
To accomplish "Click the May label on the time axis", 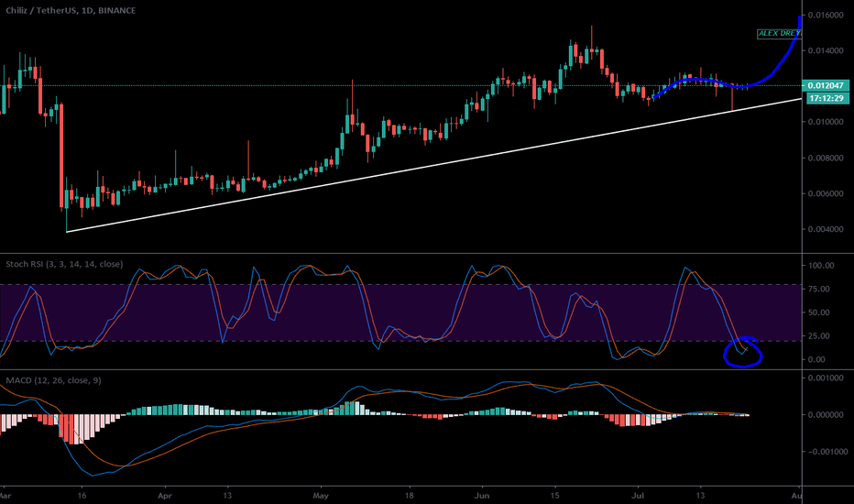I will click(x=321, y=496).
